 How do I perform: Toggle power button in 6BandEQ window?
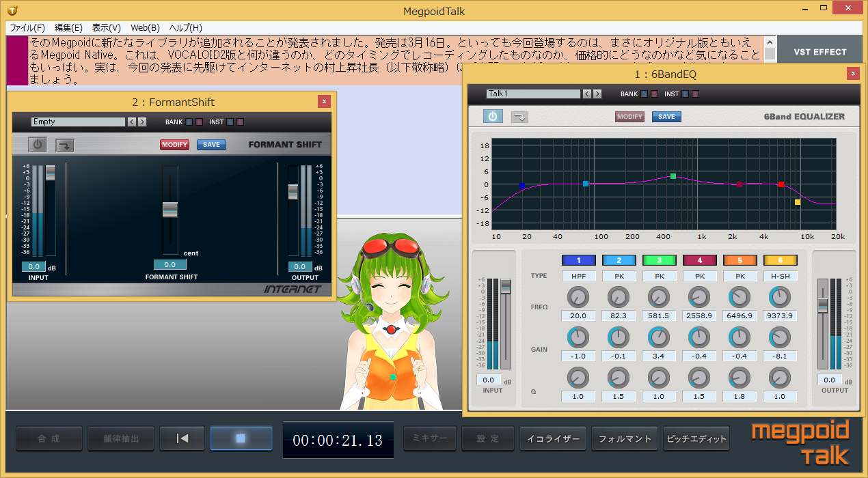coord(493,116)
